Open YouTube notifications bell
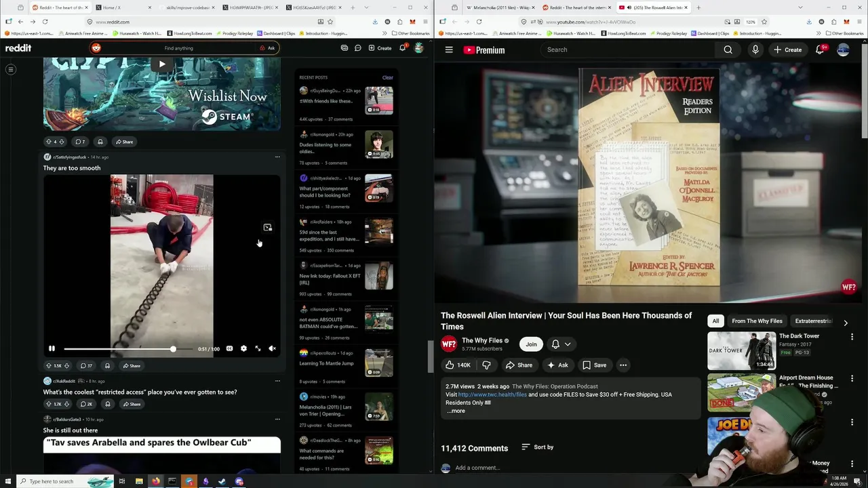 point(821,49)
